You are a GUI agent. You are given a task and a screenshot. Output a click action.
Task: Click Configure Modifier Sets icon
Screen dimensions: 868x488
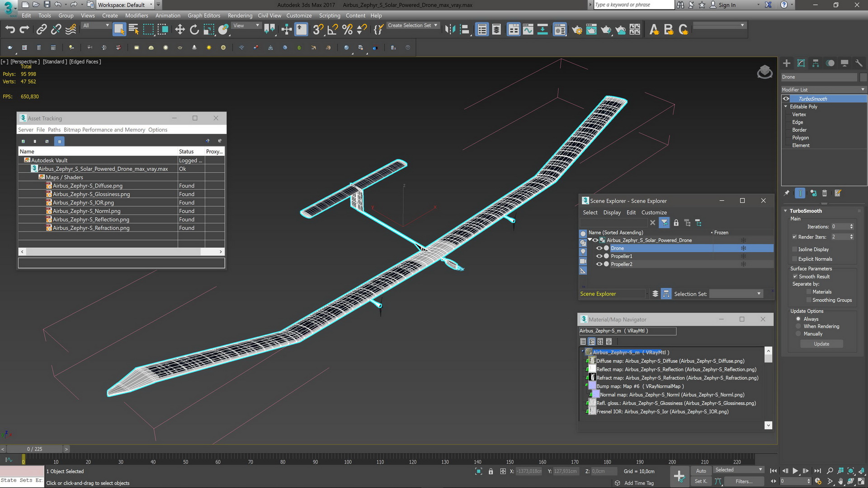(x=838, y=193)
